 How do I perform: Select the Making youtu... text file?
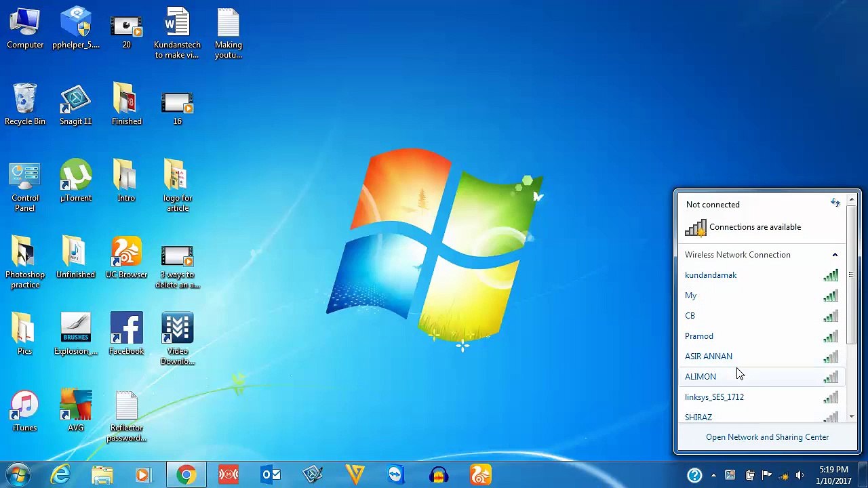[229, 33]
